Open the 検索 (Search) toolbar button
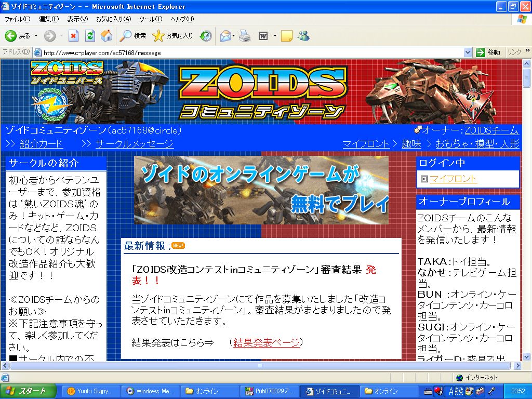 pyautogui.click(x=133, y=36)
